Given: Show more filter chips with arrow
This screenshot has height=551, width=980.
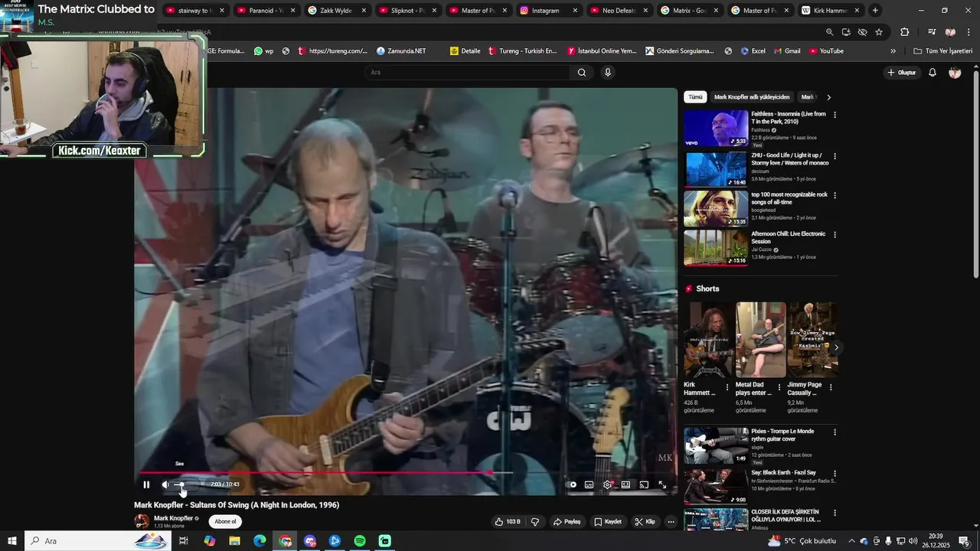Looking at the screenshot, I should (x=828, y=97).
